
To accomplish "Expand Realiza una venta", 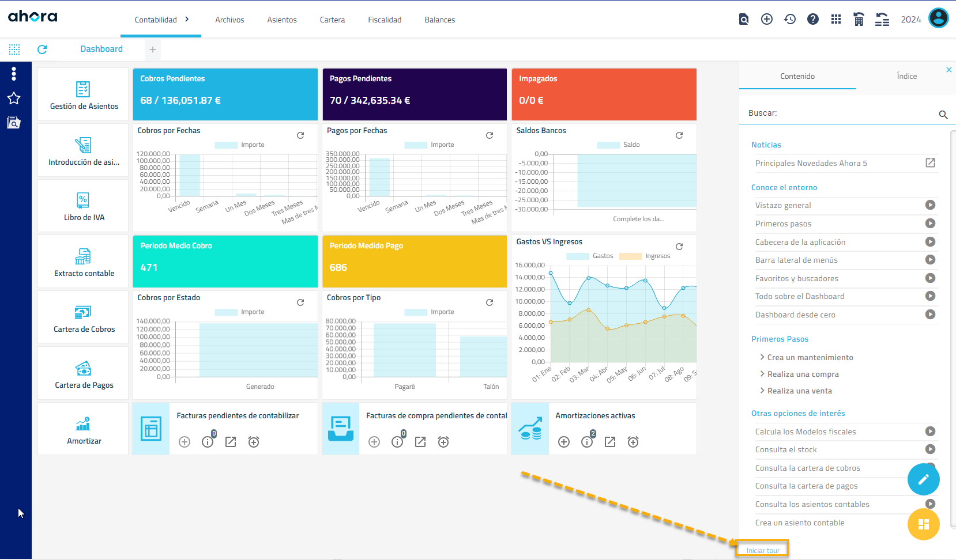I will (x=796, y=391).
